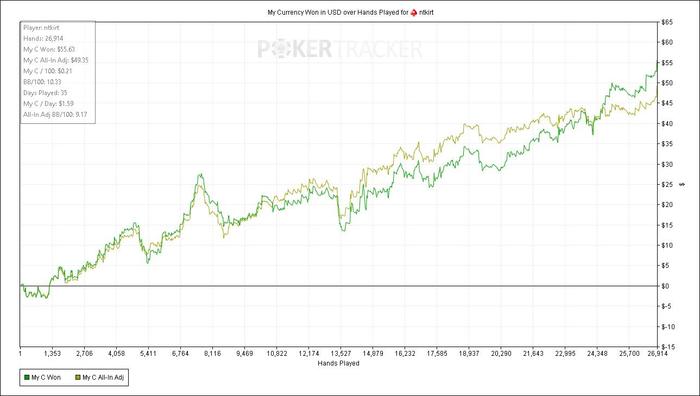Viewport: 700px width, 396px height.
Task: Click the 'Hands Played' x-axis label
Action: [338, 363]
